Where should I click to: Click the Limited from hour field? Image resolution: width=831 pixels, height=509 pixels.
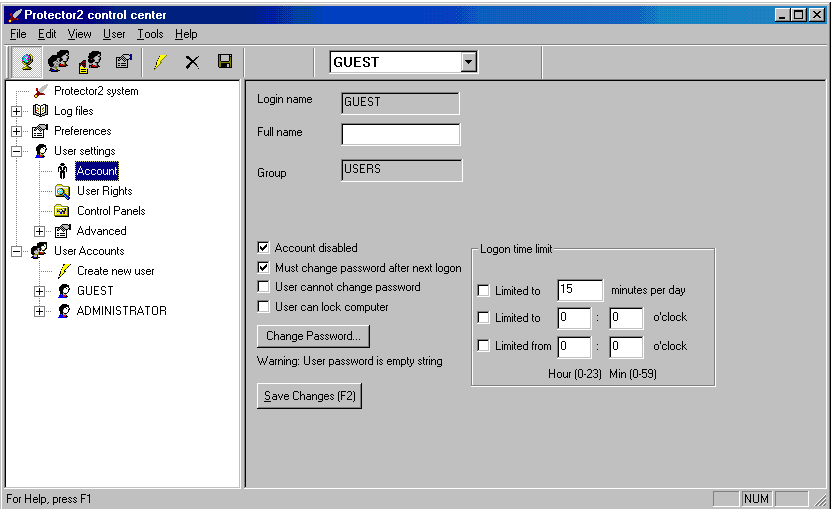click(574, 347)
